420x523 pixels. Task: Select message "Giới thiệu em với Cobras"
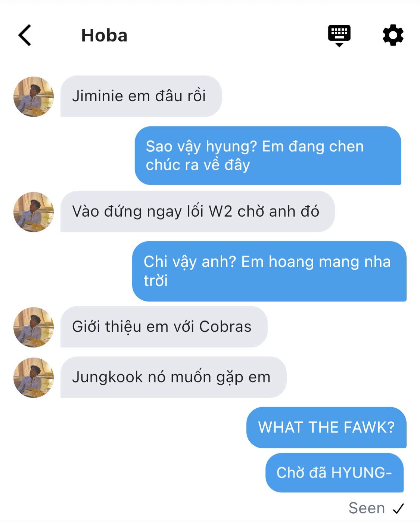pyautogui.click(x=164, y=327)
